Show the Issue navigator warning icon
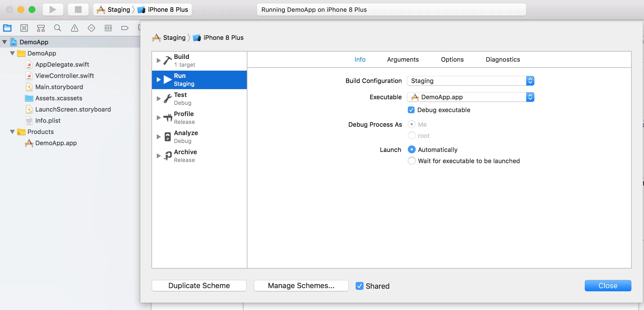This screenshot has height=310, width=644. [x=75, y=28]
